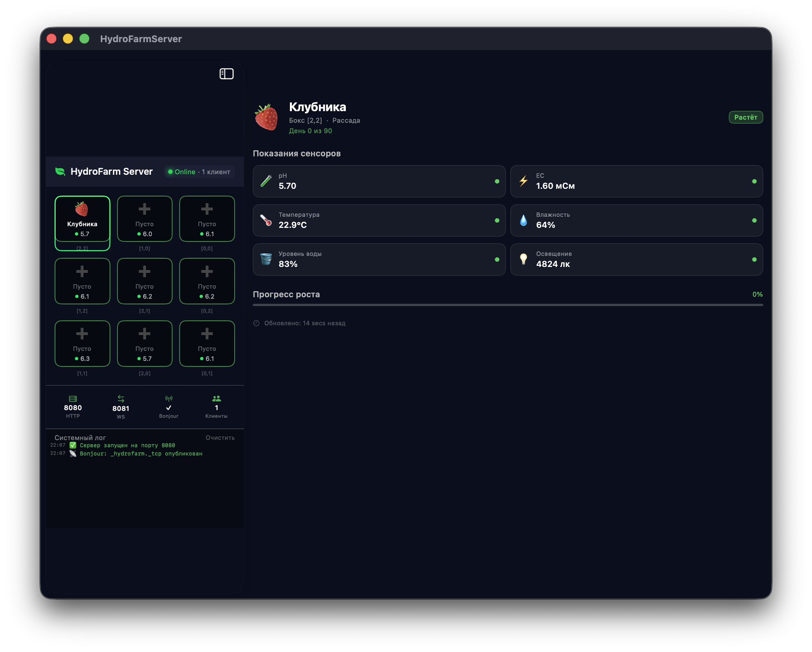This screenshot has width=812, height=652.
Task: Click the humidity 64% reading
Action: pyautogui.click(x=545, y=225)
